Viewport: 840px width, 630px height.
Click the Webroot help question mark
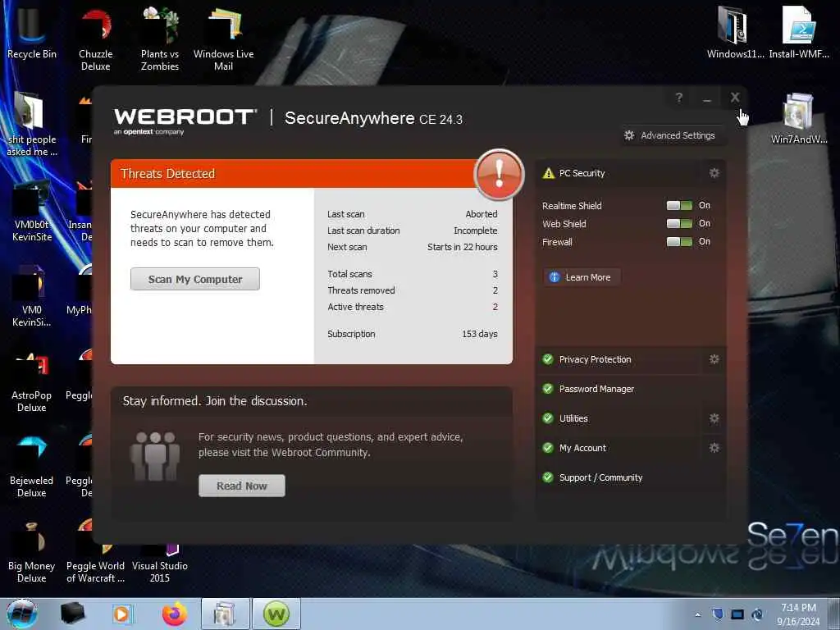coord(678,98)
